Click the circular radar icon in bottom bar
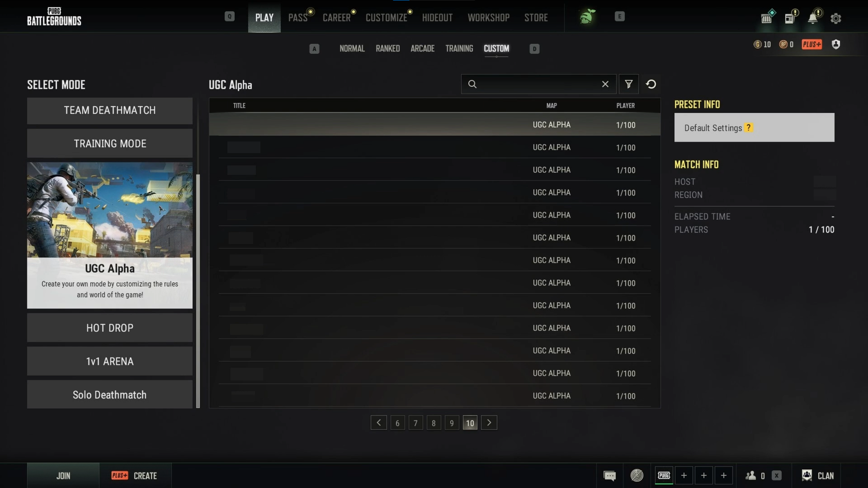The width and height of the screenshot is (868, 488). [637, 475]
